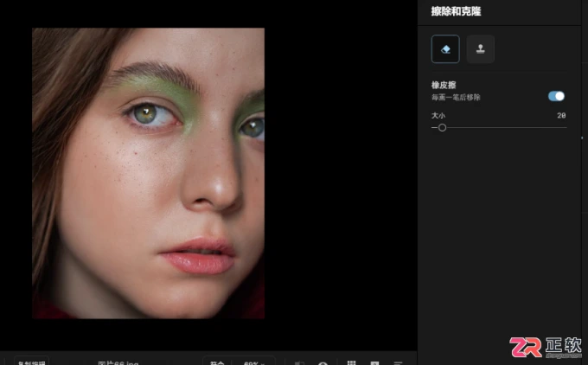The width and height of the screenshot is (588, 365).
Task: Click the 擦除和克隆 panel heading
Action: tap(456, 11)
